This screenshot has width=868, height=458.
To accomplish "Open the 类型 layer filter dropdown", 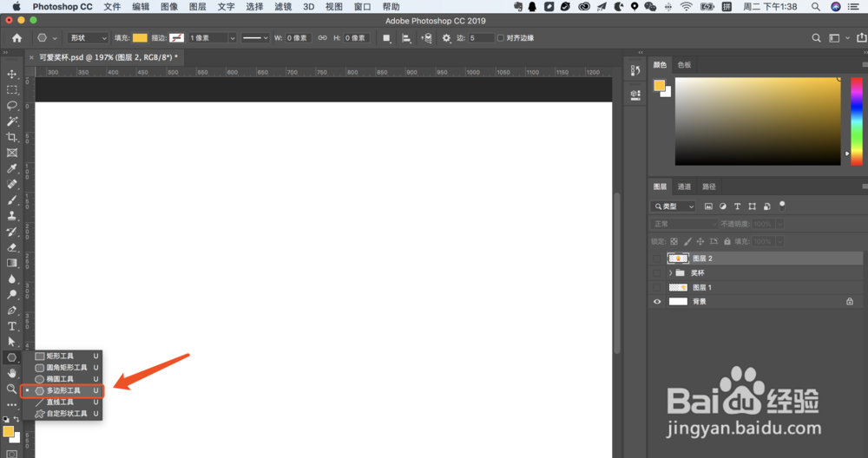I will pyautogui.click(x=674, y=206).
